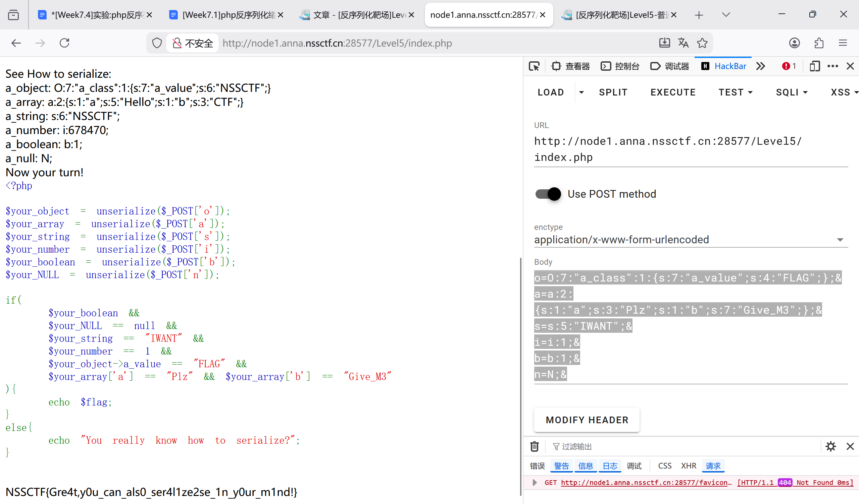
Task: Toggle responsive design mode icon
Action: point(814,66)
